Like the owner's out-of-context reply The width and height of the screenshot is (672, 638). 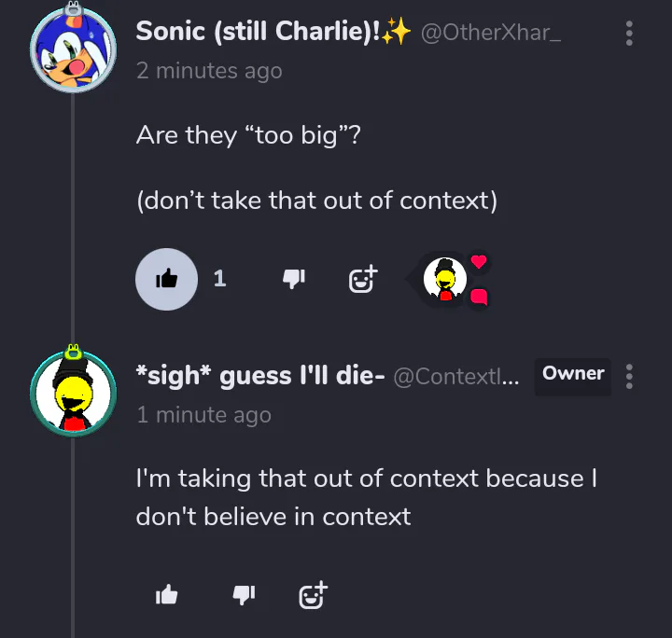pos(167,594)
